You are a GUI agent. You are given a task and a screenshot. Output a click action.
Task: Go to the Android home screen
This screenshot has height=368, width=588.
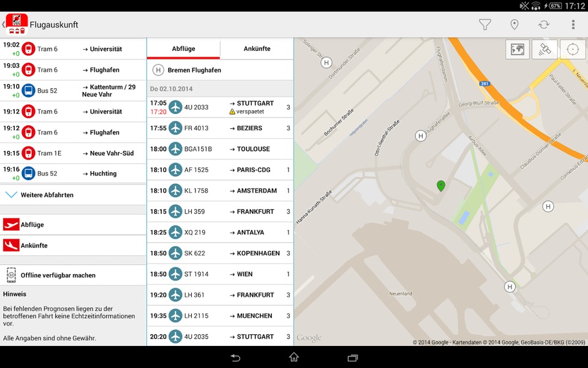pyautogui.click(x=294, y=357)
